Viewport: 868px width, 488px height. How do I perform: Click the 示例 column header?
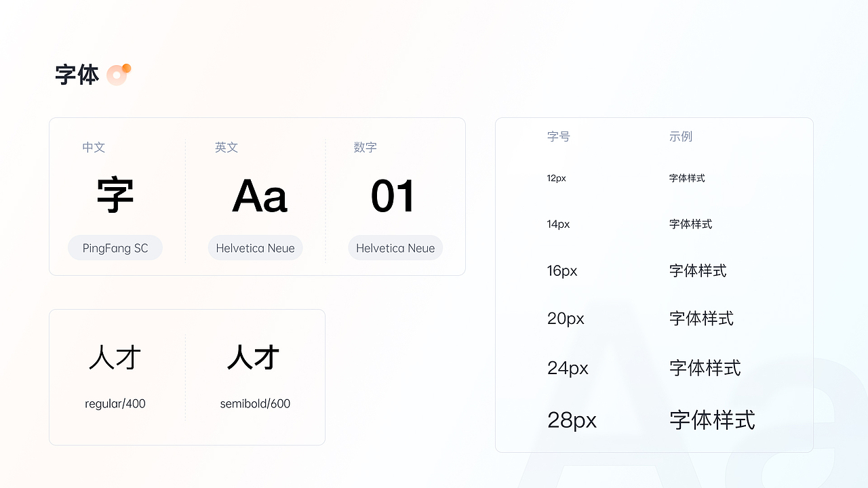click(681, 136)
